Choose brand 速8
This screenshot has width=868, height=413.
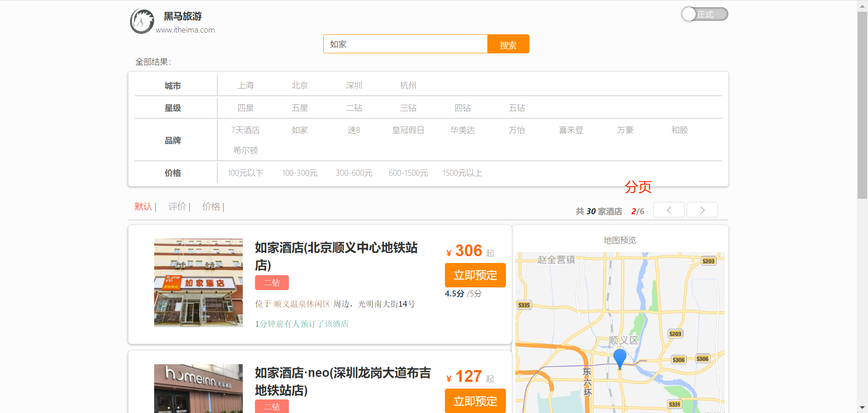click(354, 130)
